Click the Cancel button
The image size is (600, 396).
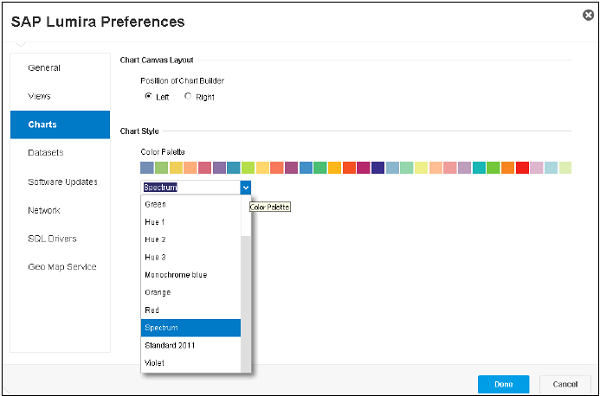[x=565, y=384]
